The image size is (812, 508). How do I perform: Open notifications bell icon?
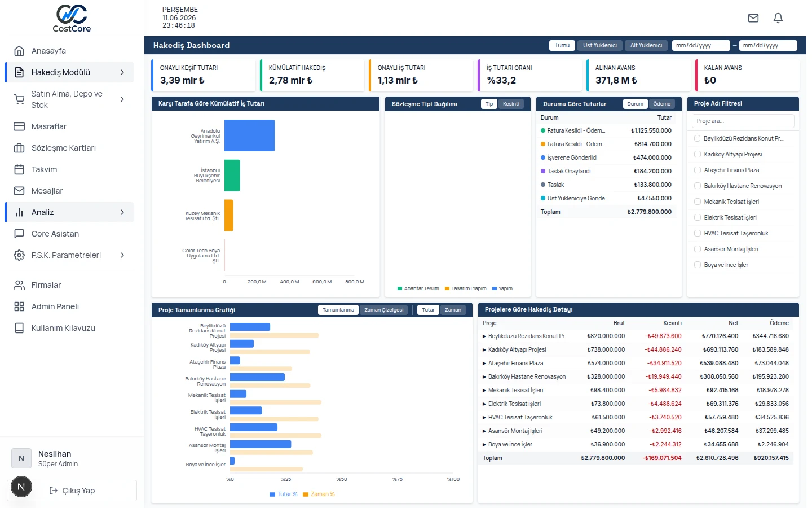pyautogui.click(x=778, y=18)
